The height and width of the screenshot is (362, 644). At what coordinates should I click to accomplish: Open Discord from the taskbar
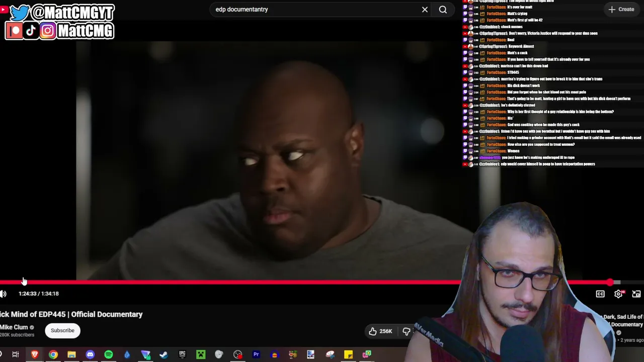click(90, 354)
